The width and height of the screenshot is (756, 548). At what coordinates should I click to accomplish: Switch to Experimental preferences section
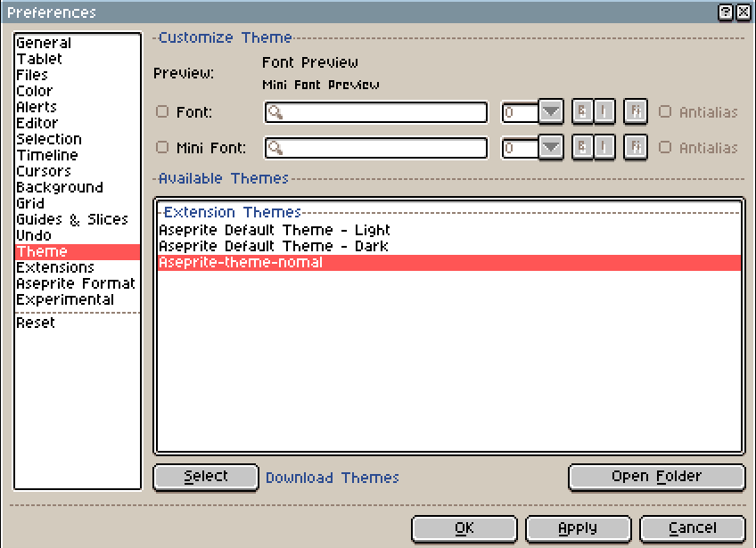78,299
